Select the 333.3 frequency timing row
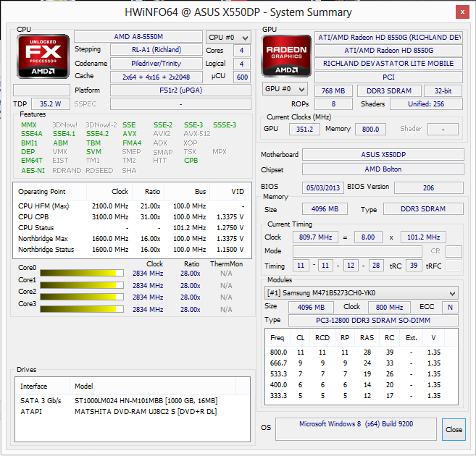This screenshot has width=476, height=456. tap(362, 396)
